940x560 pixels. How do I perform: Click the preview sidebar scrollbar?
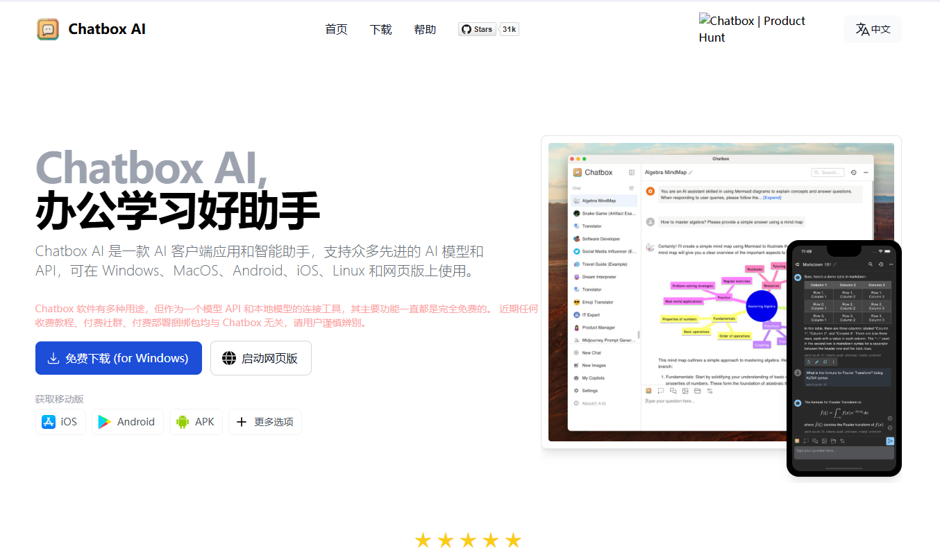point(638,334)
